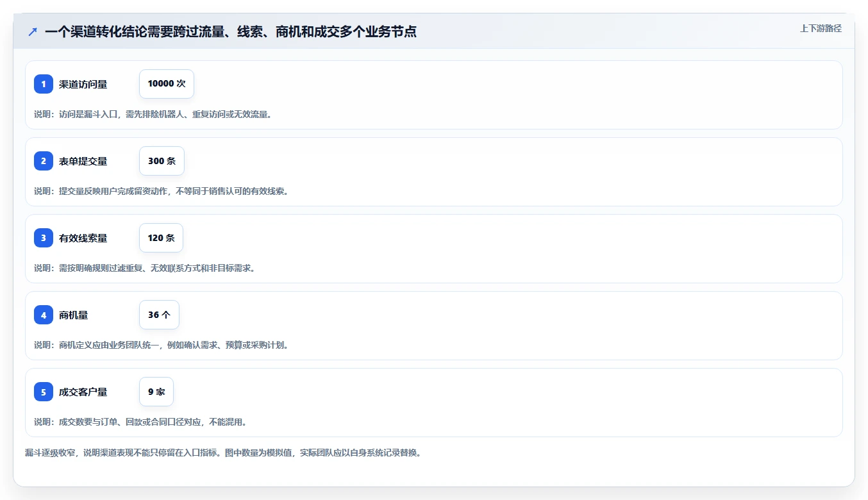The height and width of the screenshot is (500, 868).
Task: Click the note about 需按明确规则过滤重复
Action: [145, 268]
